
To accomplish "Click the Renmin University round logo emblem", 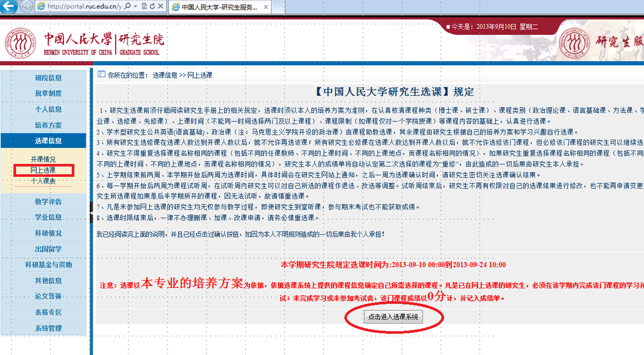I will [21, 42].
